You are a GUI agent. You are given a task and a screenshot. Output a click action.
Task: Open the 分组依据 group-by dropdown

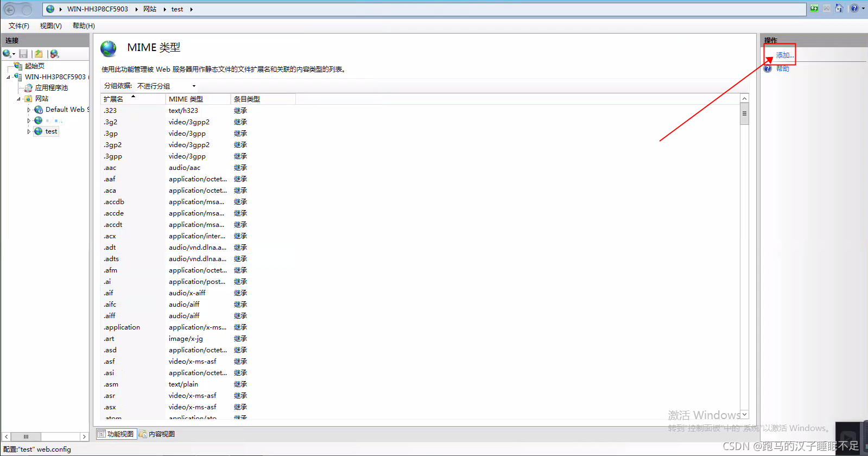pos(166,86)
